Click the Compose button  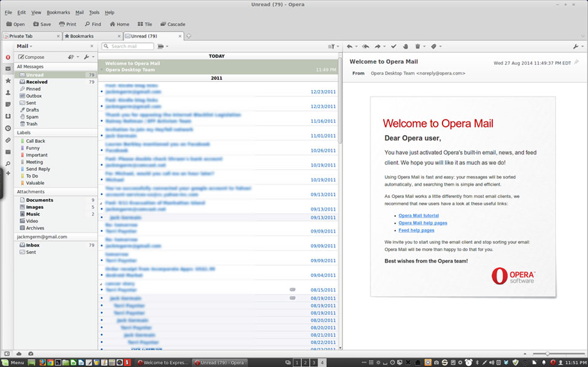click(32, 57)
